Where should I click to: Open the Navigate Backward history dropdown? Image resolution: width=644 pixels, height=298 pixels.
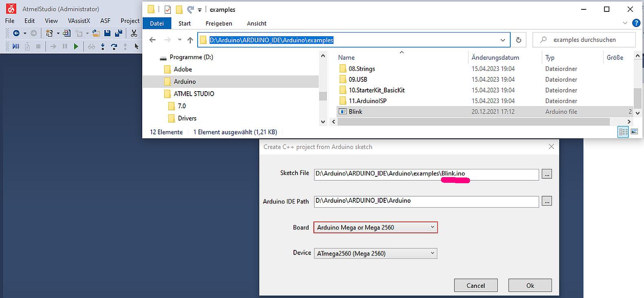[x=25, y=33]
